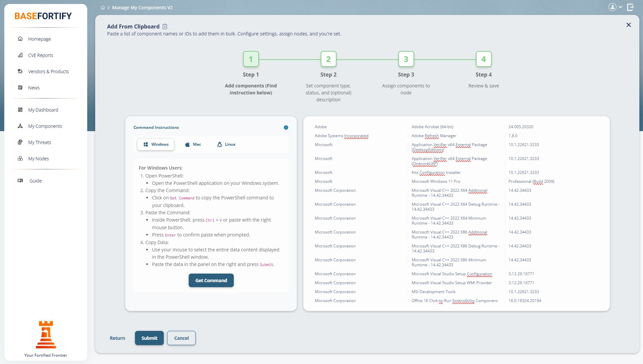Click the Get Command button
Screen dimensions: 643x364
[x=211, y=281]
